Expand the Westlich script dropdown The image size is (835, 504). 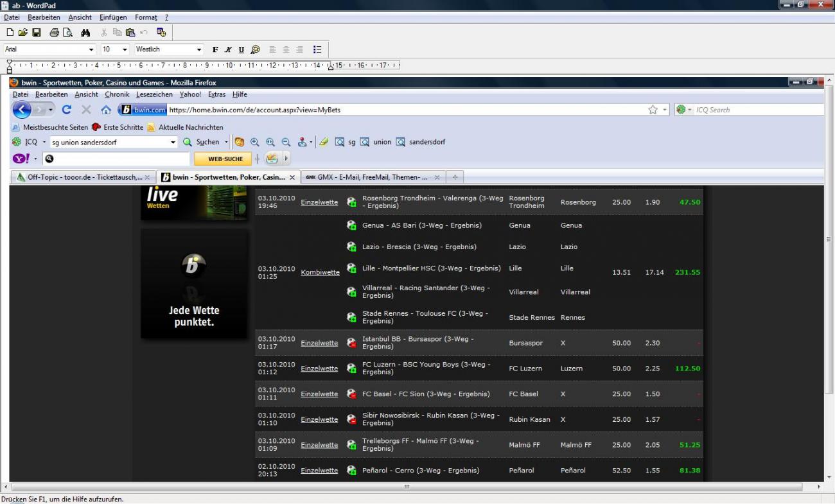pyautogui.click(x=198, y=49)
